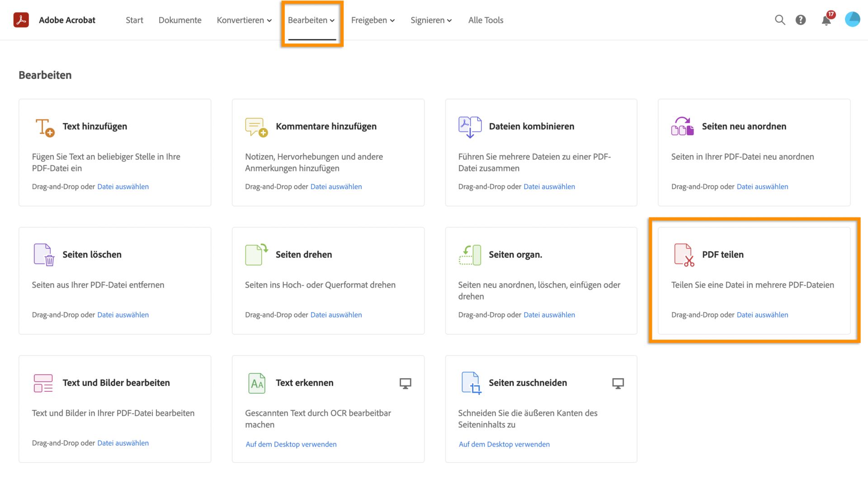Click the Seiten neu anordnen icon
This screenshot has width=868, height=494.
coord(682,126)
